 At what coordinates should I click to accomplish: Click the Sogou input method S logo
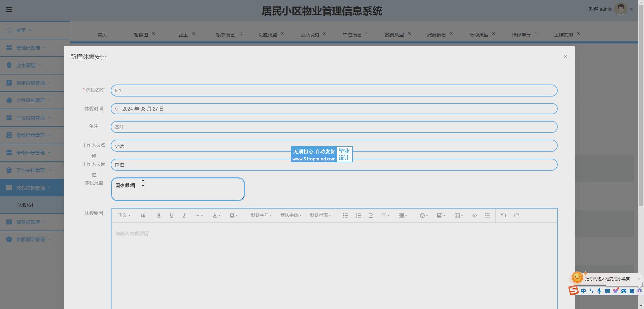[574, 291]
